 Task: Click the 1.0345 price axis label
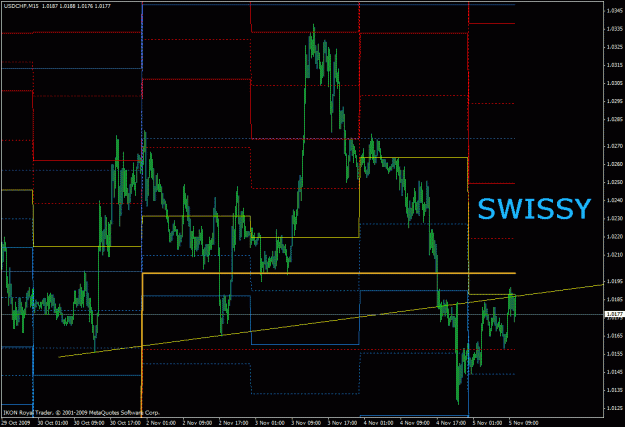(x=615, y=11)
